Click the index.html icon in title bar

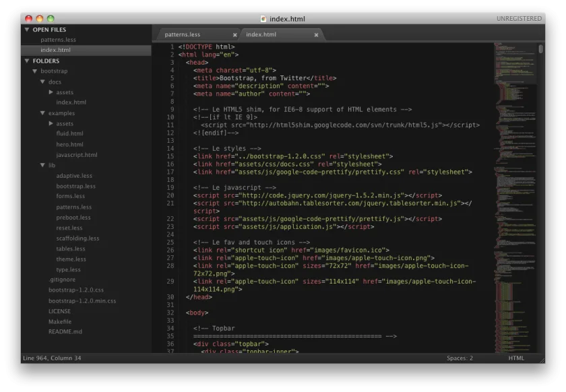pyautogui.click(x=263, y=19)
